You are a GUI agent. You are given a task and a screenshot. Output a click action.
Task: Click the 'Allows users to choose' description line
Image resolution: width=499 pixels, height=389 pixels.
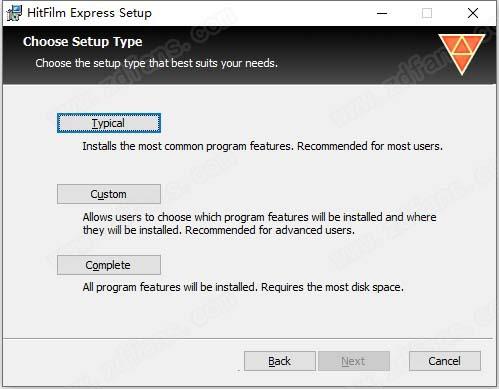coord(259,217)
